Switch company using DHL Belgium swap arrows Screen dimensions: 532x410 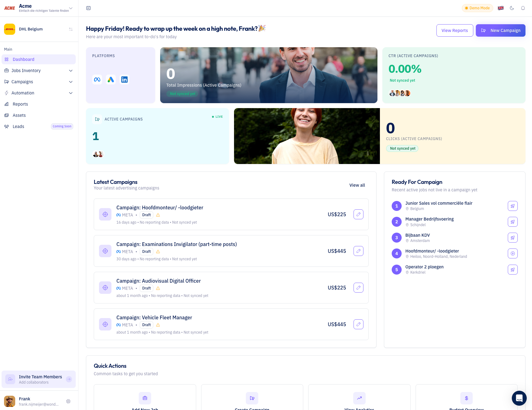[71, 29]
